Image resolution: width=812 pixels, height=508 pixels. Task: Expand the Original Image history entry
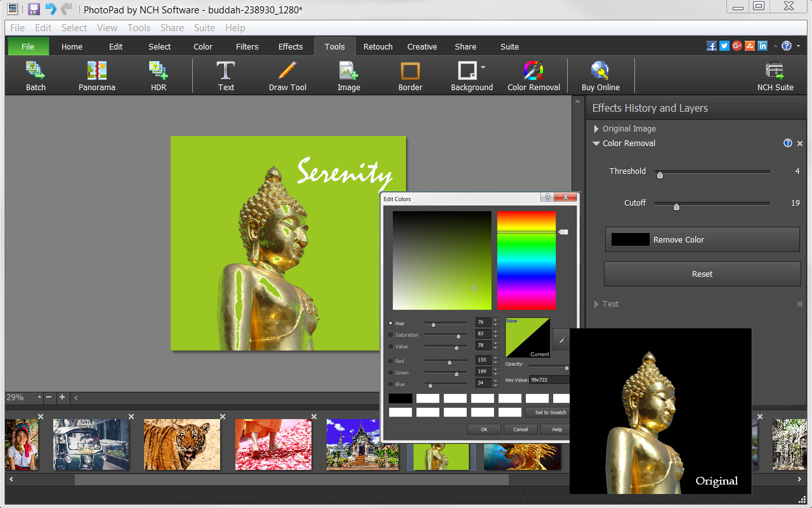pyautogui.click(x=596, y=128)
